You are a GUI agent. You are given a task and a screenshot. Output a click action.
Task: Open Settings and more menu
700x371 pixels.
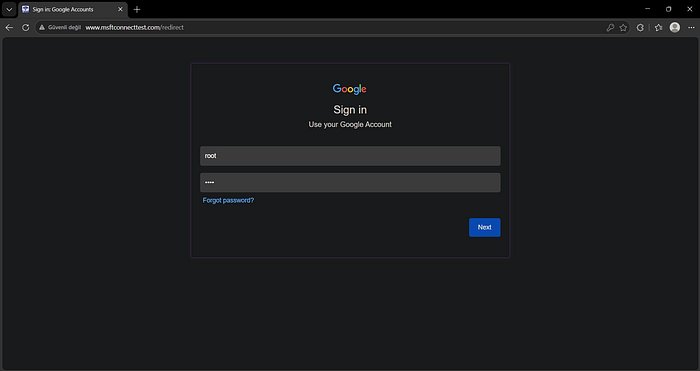(691, 27)
